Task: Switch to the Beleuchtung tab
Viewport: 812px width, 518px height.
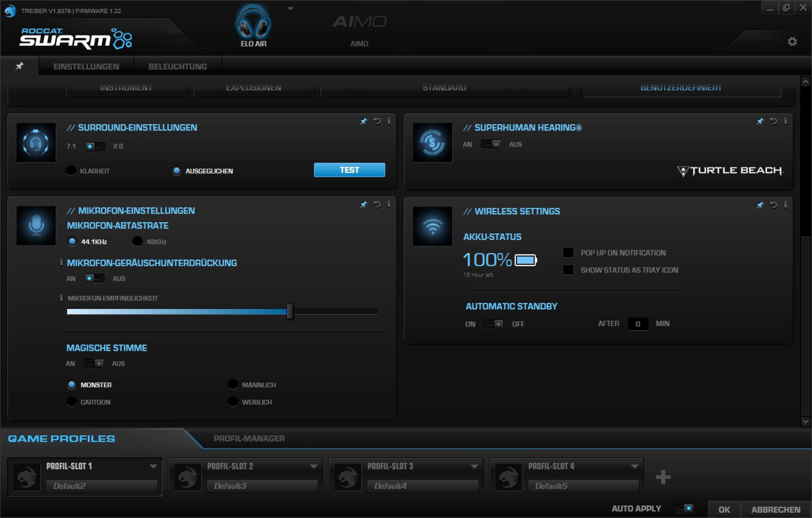Action: (x=178, y=66)
